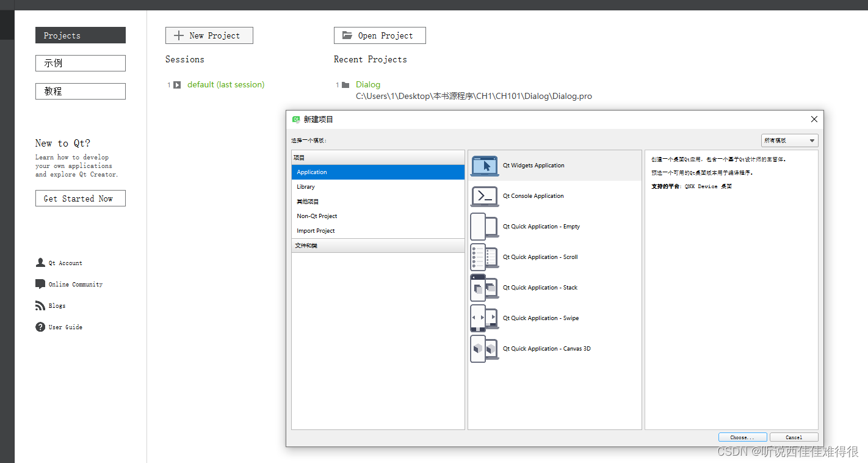Click the Qt Quick Application - Swipe label
The width and height of the screenshot is (868, 463).
tap(541, 318)
